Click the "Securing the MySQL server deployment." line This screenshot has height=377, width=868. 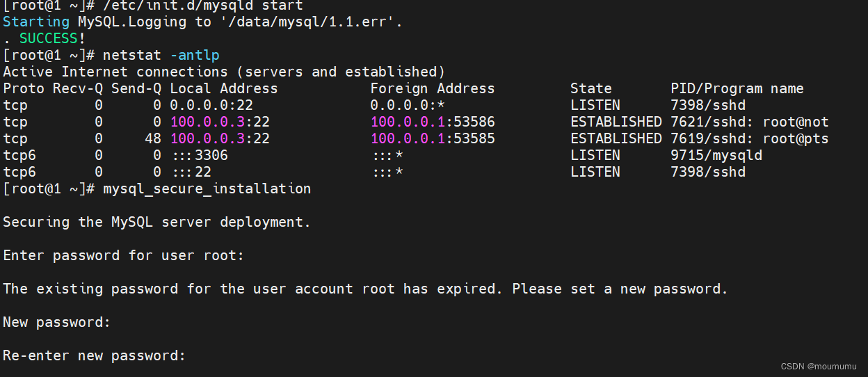[157, 222]
